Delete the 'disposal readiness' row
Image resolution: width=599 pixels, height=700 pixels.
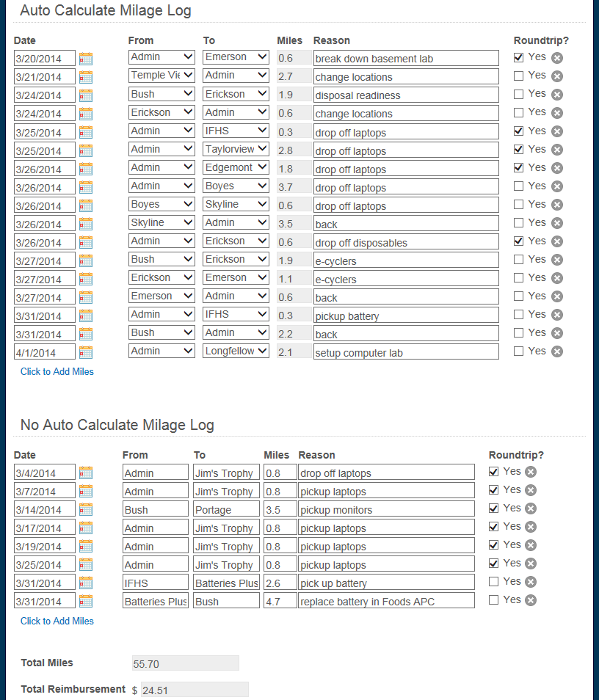point(557,95)
